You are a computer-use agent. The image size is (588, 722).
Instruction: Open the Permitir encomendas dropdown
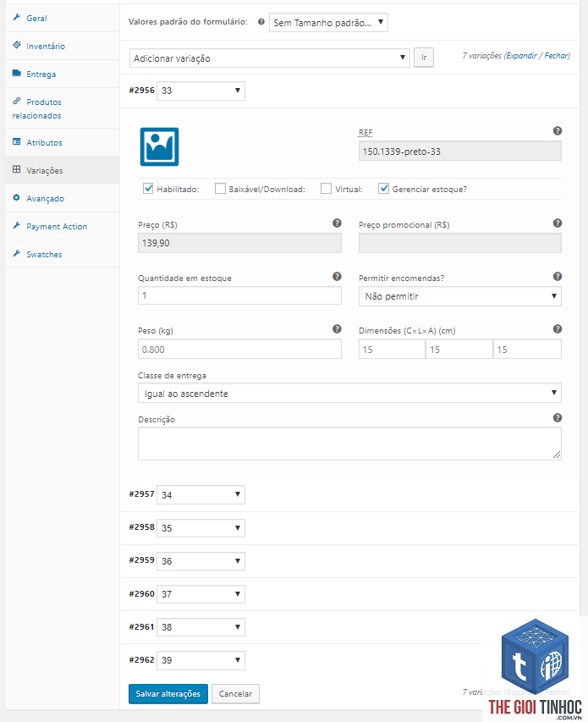460,296
